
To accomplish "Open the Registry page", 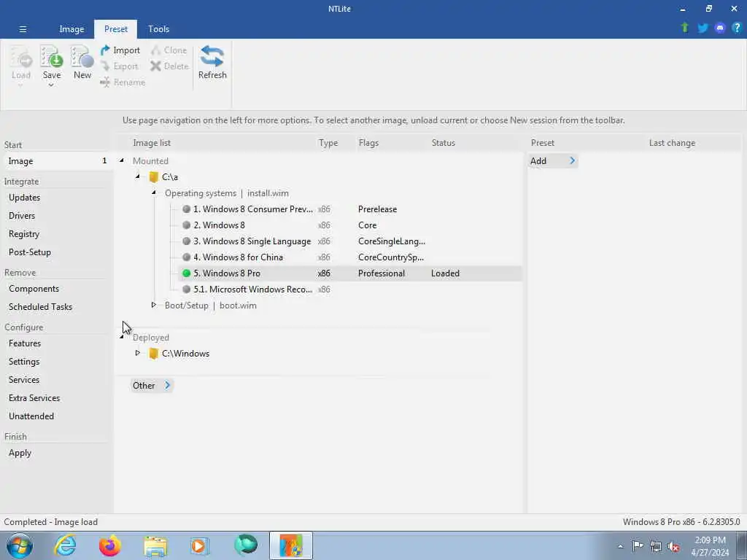I will (24, 234).
